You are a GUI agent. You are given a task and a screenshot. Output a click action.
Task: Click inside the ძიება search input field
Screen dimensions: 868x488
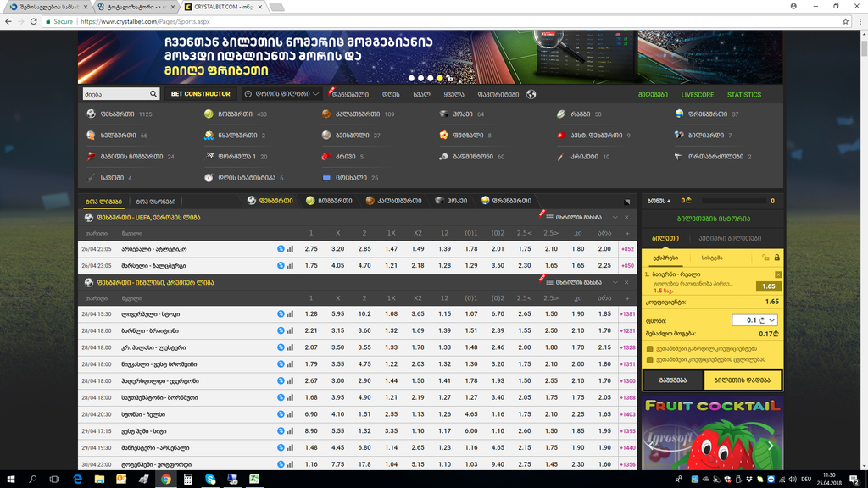pos(115,94)
